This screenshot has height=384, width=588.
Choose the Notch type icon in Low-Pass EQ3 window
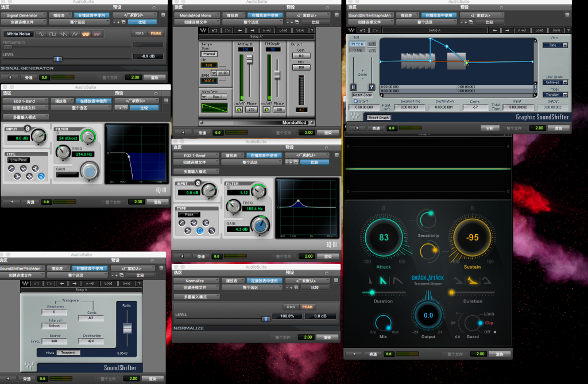click(23, 169)
